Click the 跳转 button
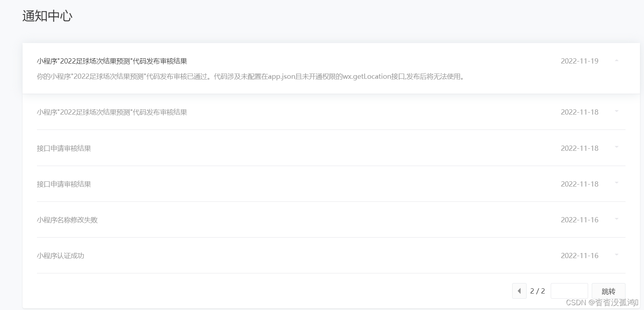Screen dimensions: 644x310 point(608,291)
